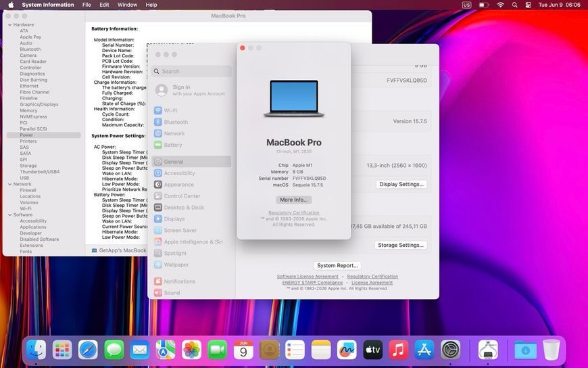Launch FaceTime from the Dock
The image size is (588, 368).
point(218,350)
